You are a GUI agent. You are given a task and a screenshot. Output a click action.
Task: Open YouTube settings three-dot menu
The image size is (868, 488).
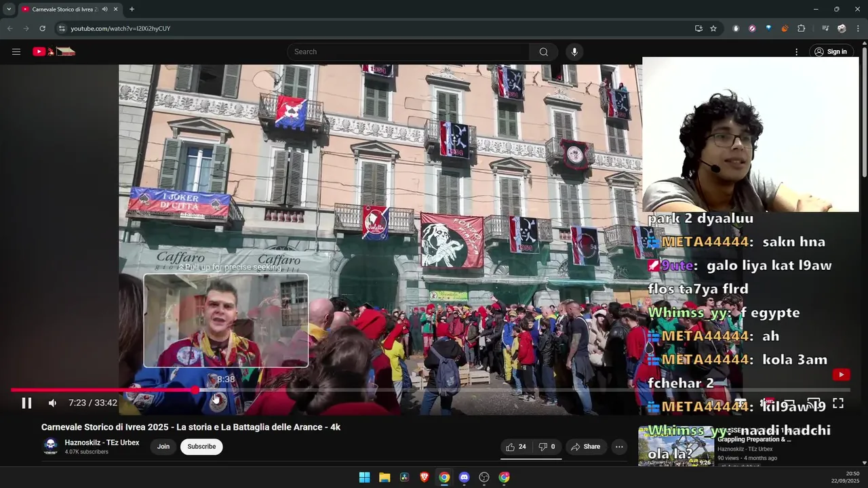coord(796,52)
